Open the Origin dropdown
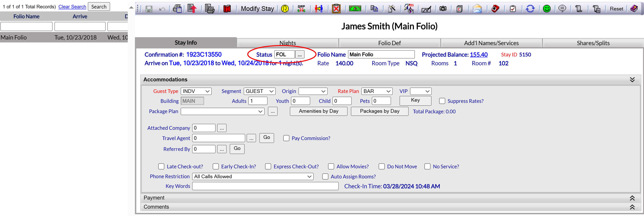 [x=313, y=91]
